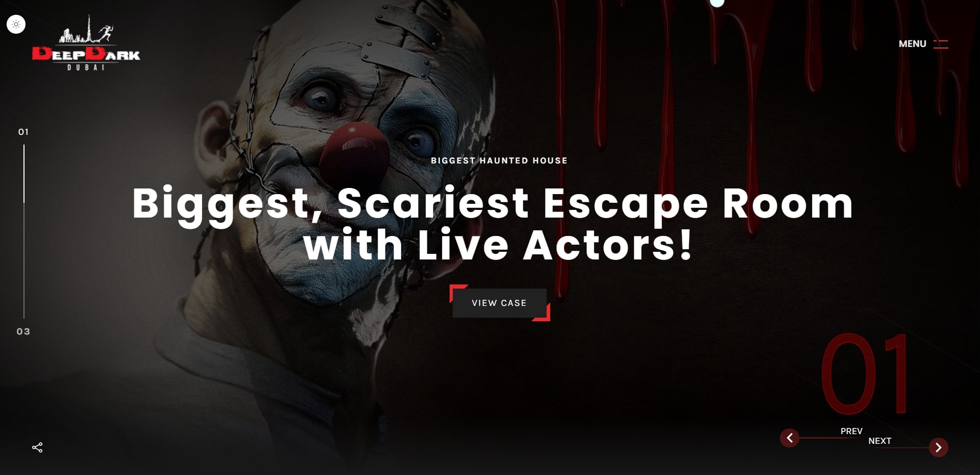The image size is (980, 475).
Task: Select slide marker 01 on left indicator
Action: pyautogui.click(x=23, y=132)
